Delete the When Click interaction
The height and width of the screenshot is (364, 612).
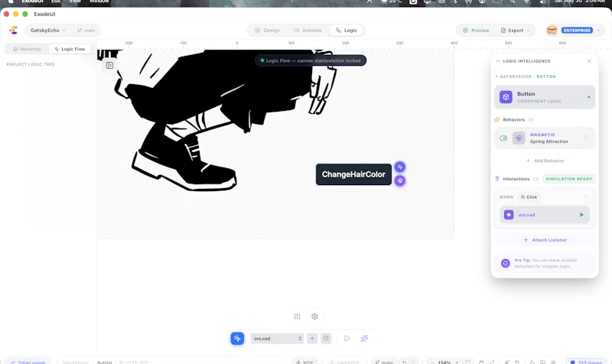click(586, 197)
